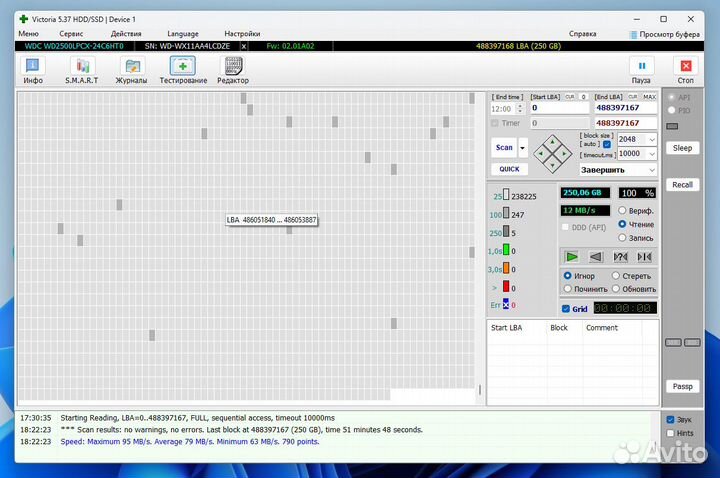This screenshot has width=720, height=478.
Task: Toggle the Grid checkbox
Action: coord(566,308)
